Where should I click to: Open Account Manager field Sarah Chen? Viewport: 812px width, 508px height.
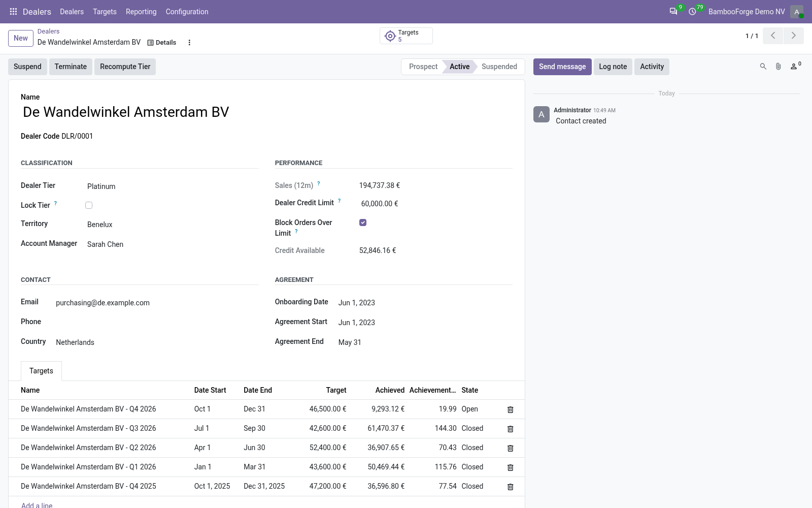(172, 244)
